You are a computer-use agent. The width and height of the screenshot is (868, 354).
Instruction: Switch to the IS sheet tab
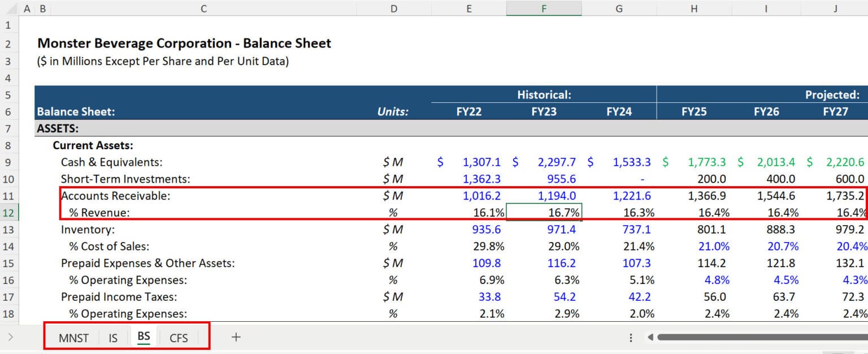click(112, 338)
